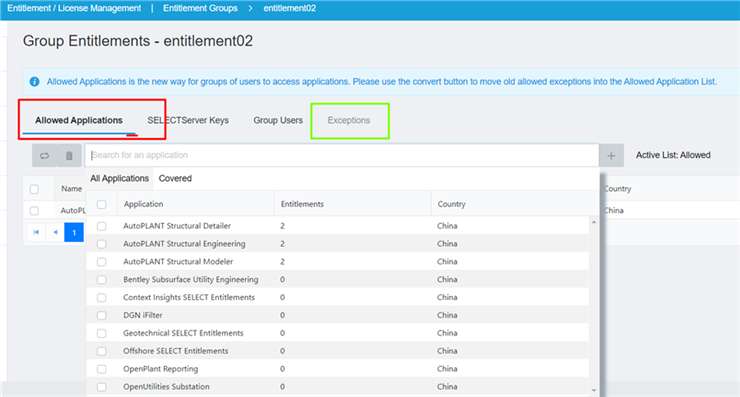Viewport: 740px width, 397px height.
Task: Check Offshore SELECT Entitlements checkbox
Action: coord(101,351)
